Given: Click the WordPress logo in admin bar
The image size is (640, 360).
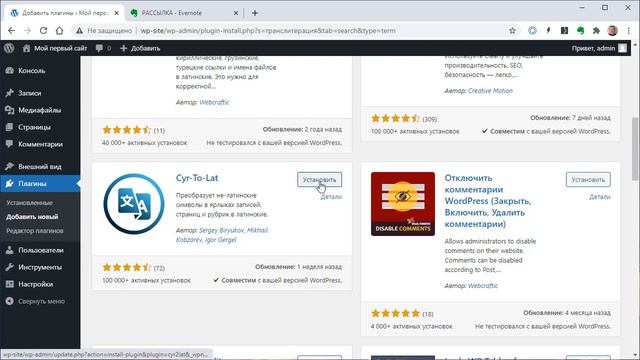Looking at the screenshot, I should coord(9,48).
